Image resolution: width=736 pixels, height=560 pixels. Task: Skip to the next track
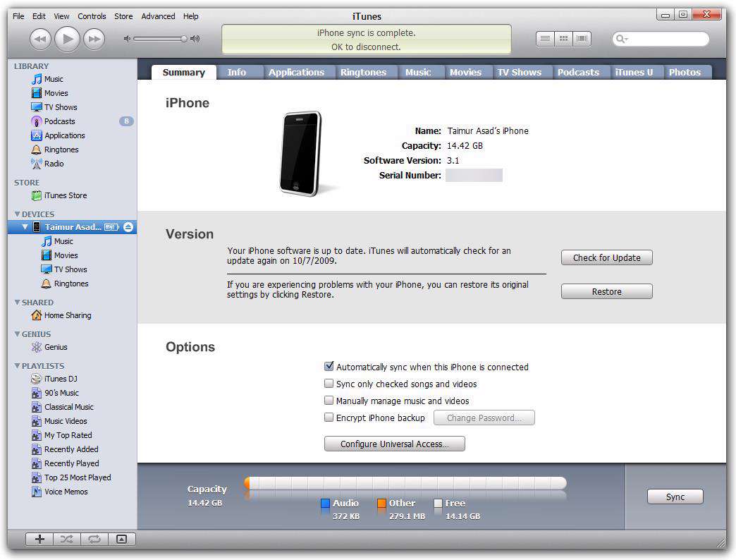coord(94,39)
